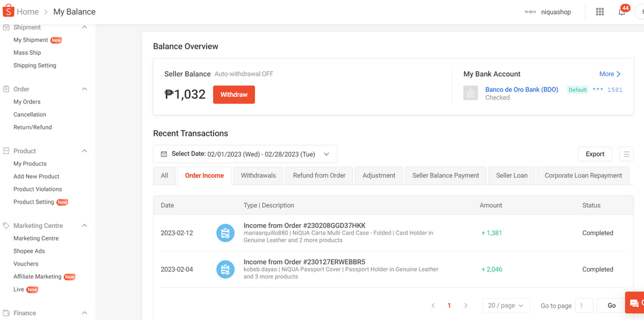Click order icon for #230127ERWEBBR5
The width and height of the screenshot is (644, 320).
[x=225, y=269]
